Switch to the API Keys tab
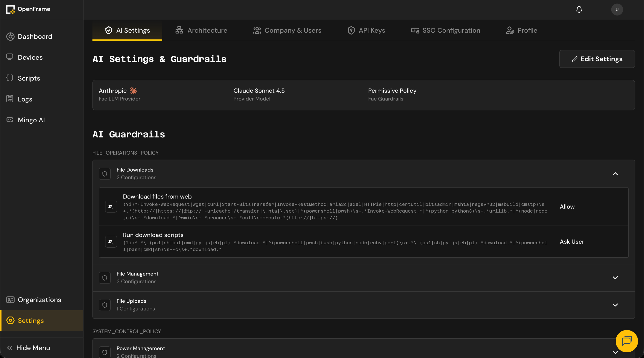The height and width of the screenshot is (358, 644). pyautogui.click(x=366, y=30)
